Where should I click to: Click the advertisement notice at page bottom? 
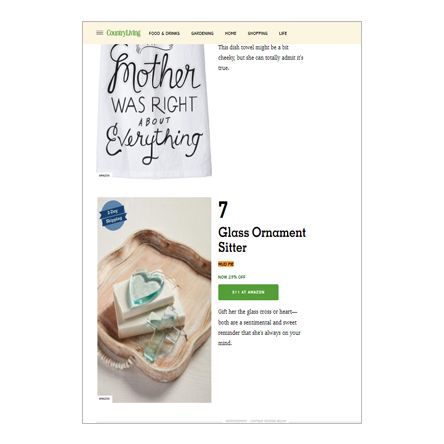(256, 421)
